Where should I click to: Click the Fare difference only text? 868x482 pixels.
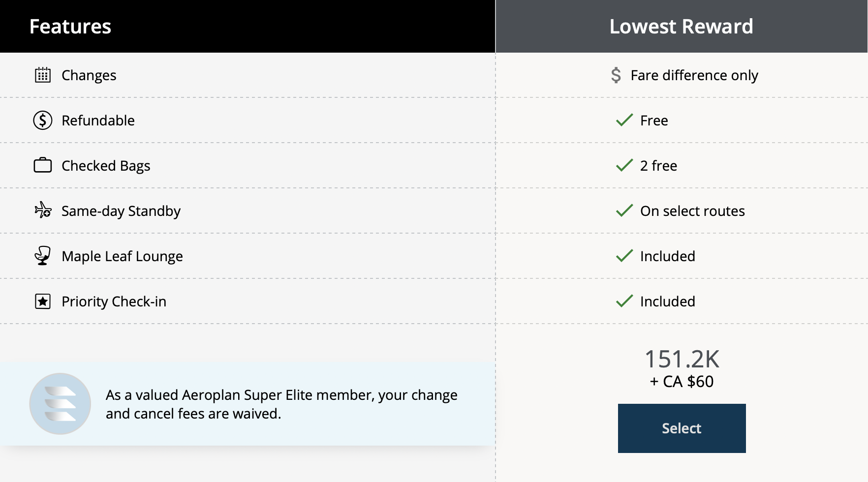pos(694,75)
